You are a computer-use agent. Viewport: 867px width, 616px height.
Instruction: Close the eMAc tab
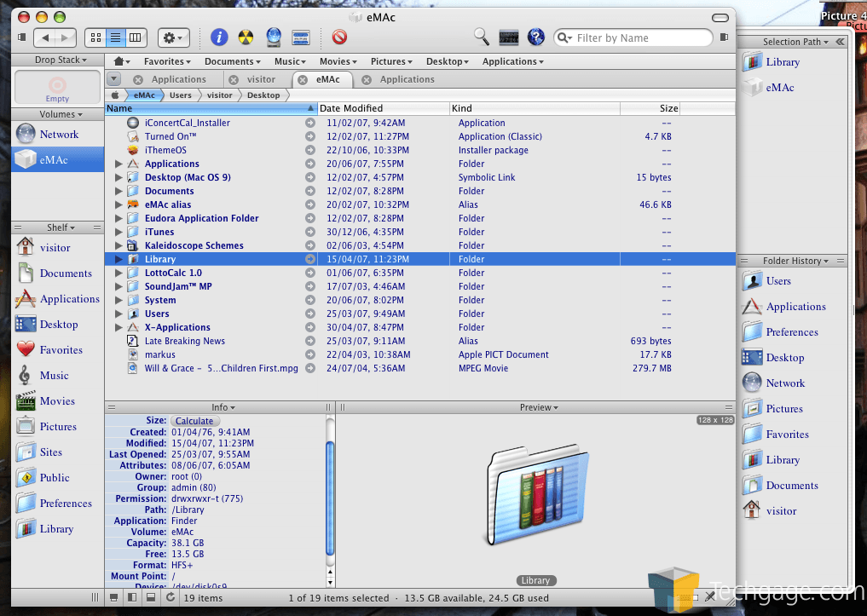coord(303,79)
